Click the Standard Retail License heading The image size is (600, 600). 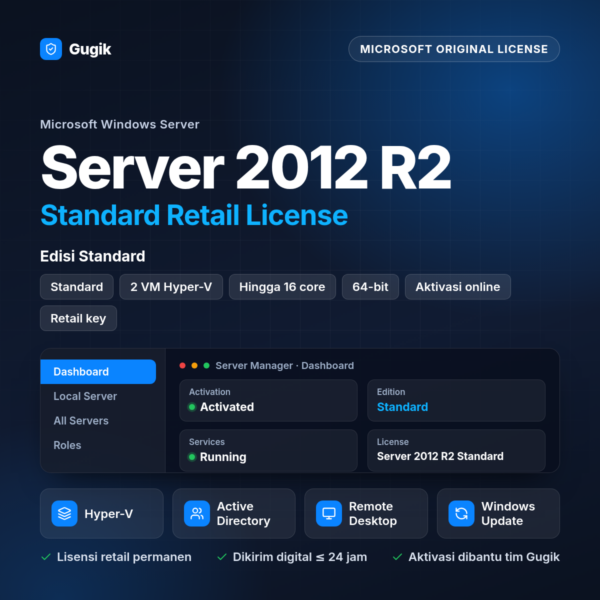click(x=194, y=215)
